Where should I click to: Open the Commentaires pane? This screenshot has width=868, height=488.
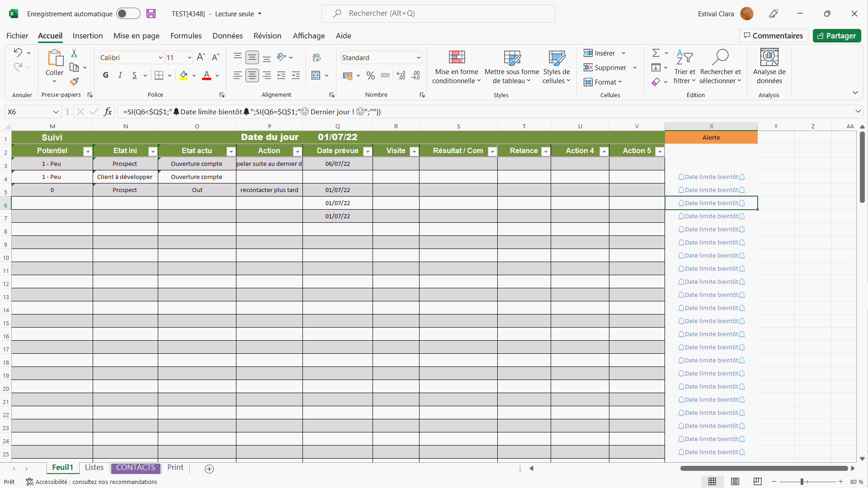pyautogui.click(x=774, y=36)
